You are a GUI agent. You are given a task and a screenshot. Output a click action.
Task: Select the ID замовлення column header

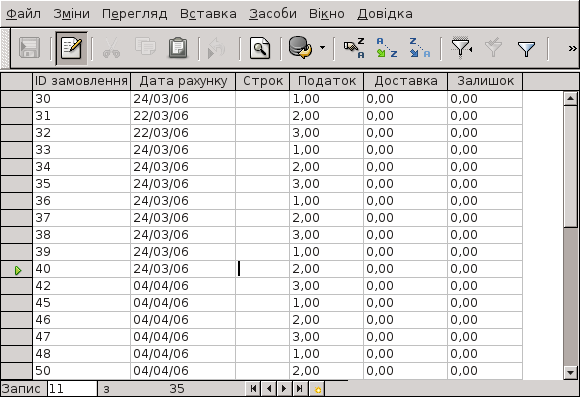[x=81, y=81]
